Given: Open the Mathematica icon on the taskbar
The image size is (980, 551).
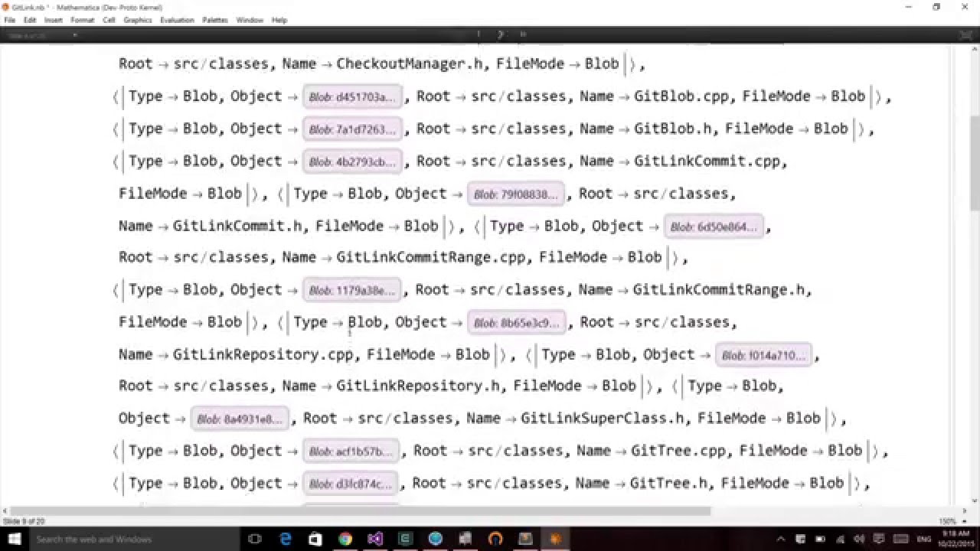Looking at the screenshot, I should pos(555,539).
